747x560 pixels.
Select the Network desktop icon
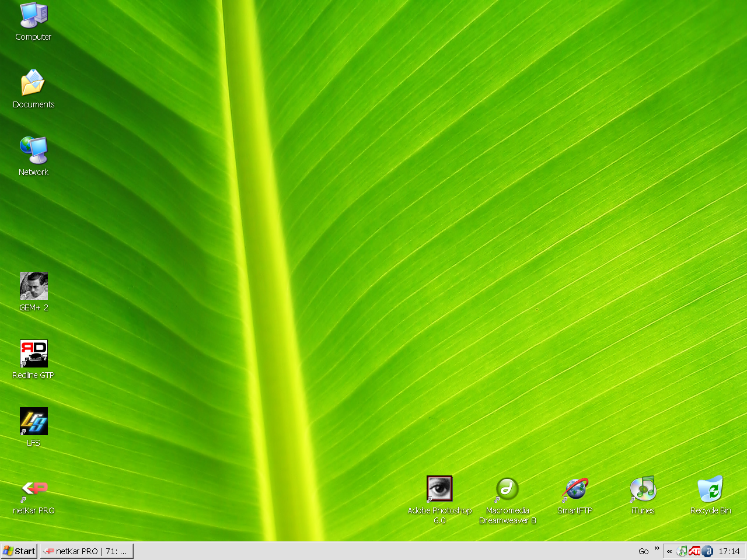tap(33, 150)
